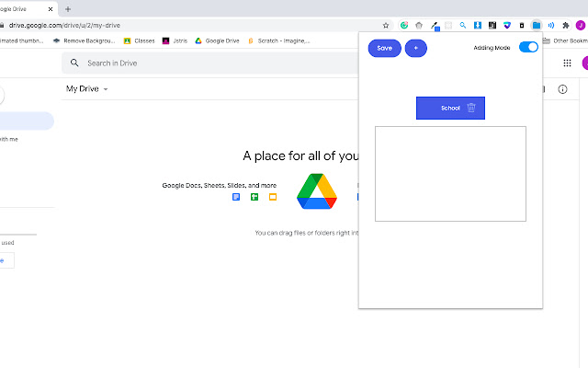The width and height of the screenshot is (588, 368).
Task: Click the Google Drive logo
Action: point(317,191)
